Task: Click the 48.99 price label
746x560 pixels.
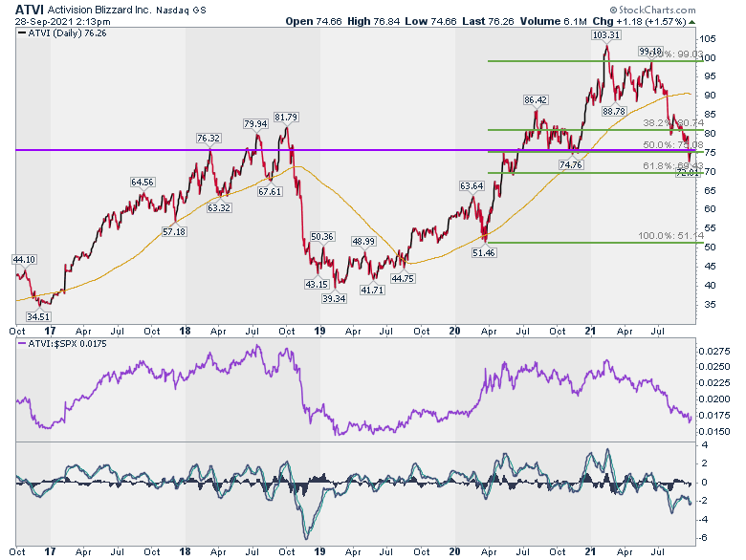Action: [x=363, y=242]
